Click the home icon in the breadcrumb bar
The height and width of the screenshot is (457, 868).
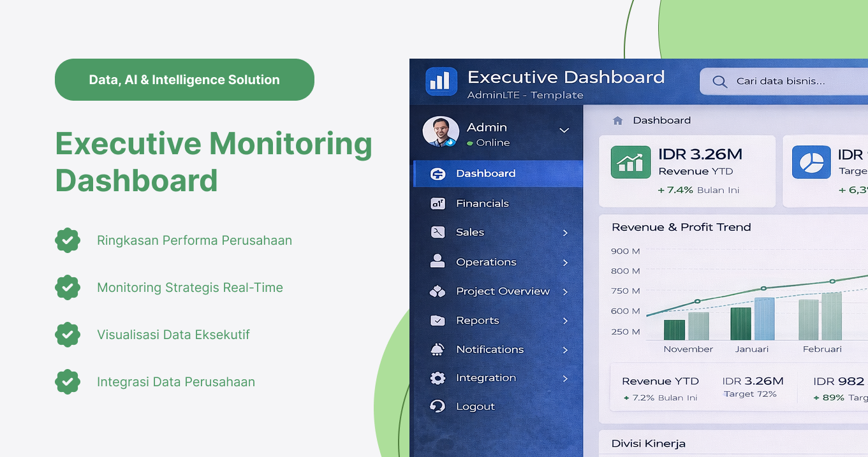pyautogui.click(x=617, y=120)
